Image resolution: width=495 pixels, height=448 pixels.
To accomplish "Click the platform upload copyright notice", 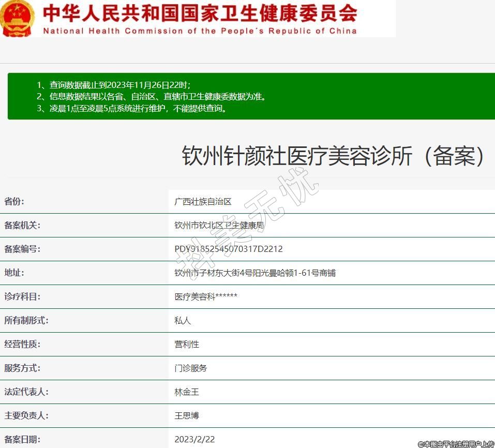I will point(456,444).
